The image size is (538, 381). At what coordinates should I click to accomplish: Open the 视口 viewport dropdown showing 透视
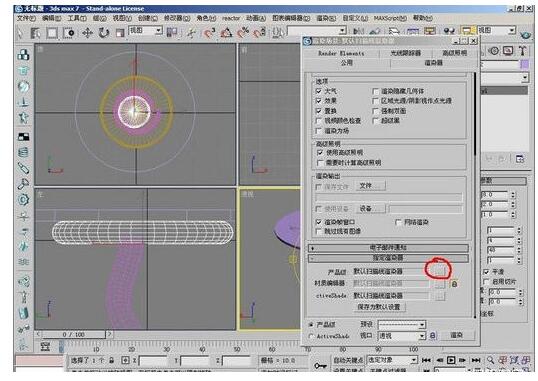pyautogui.click(x=401, y=336)
